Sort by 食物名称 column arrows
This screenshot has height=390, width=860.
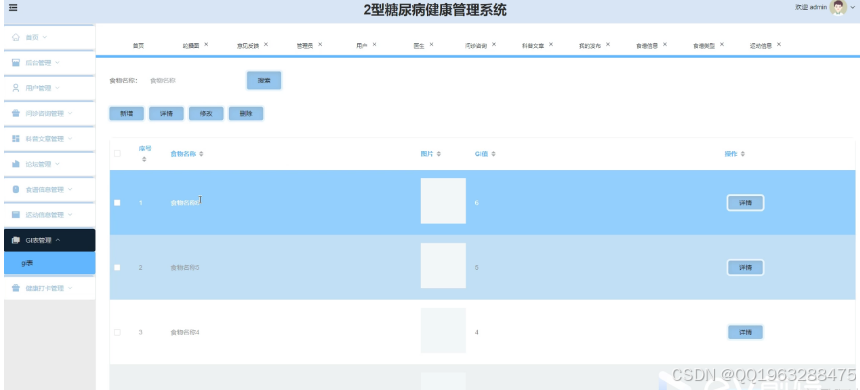pos(201,154)
